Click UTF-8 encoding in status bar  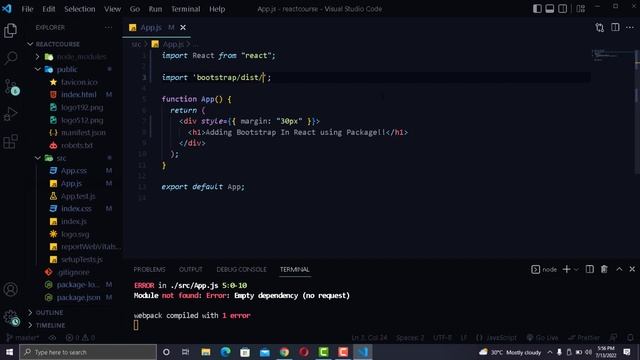pos(442,338)
